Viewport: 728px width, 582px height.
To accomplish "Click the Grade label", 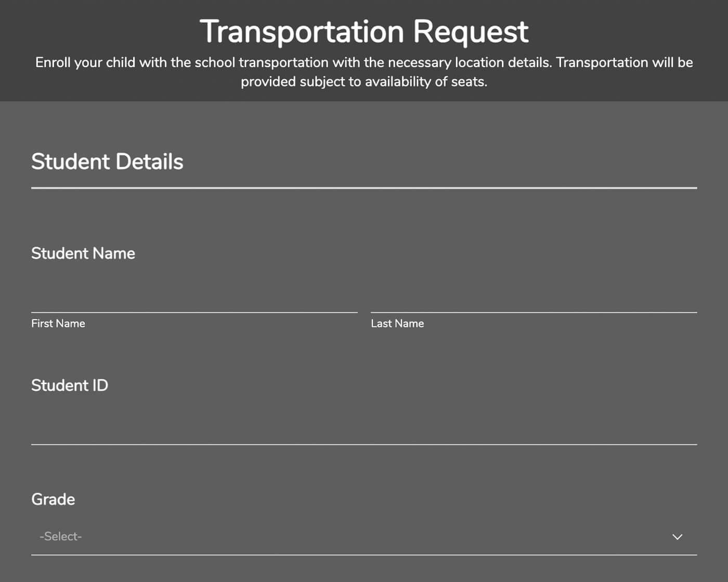I will [x=53, y=499].
